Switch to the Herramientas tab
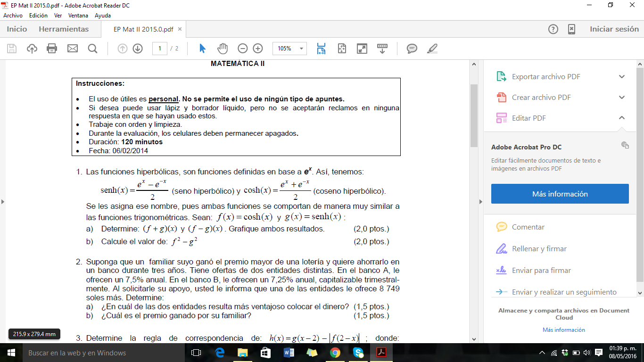 [64, 29]
